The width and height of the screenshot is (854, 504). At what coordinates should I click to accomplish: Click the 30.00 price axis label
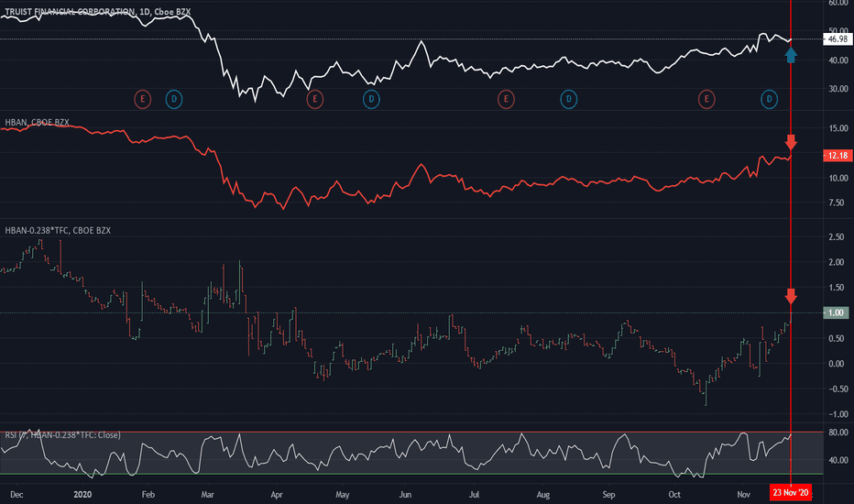tap(838, 88)
